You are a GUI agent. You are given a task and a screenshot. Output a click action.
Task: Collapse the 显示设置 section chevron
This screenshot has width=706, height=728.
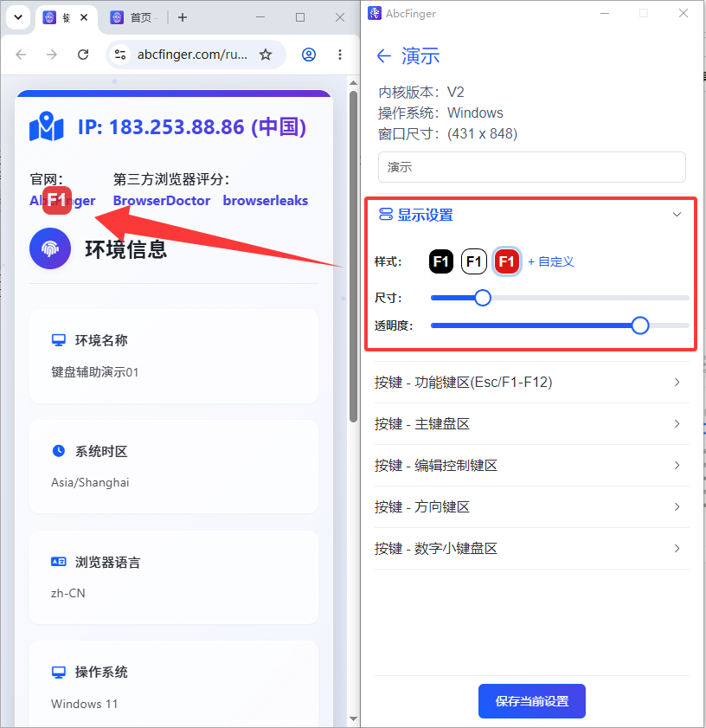[677, 215]
